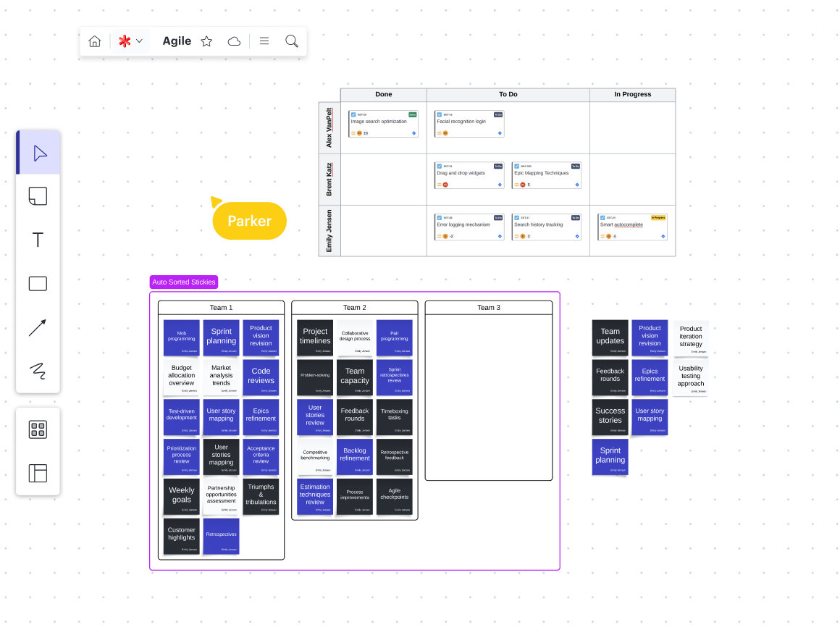Click checkbox on Image search optimization card
The width and height of the screenshot is (840, 630).
353,114
